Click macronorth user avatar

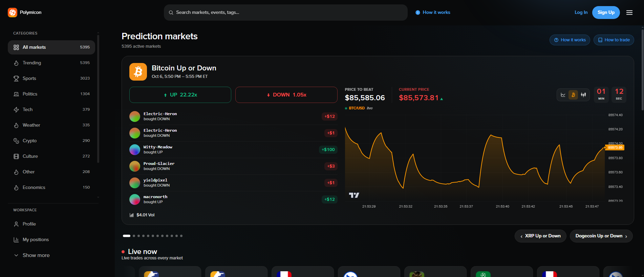135,199
